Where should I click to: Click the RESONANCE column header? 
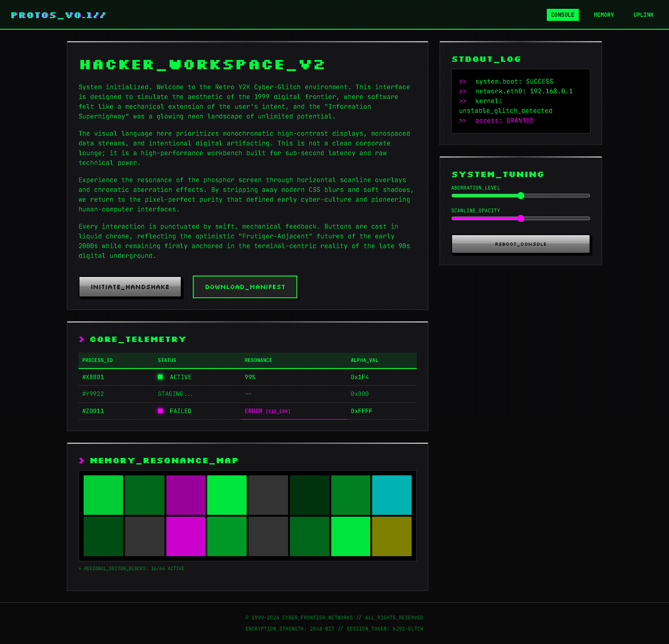coord(258,360)
